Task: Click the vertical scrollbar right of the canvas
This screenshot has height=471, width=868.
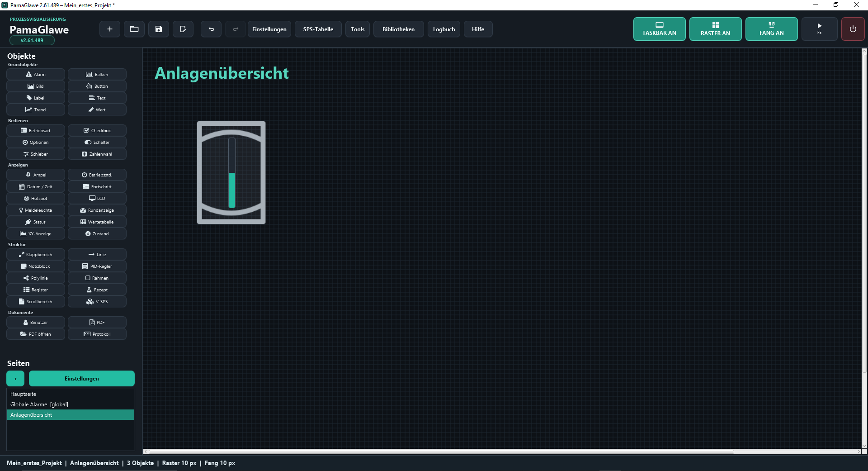Action: [x=864, y=213]
